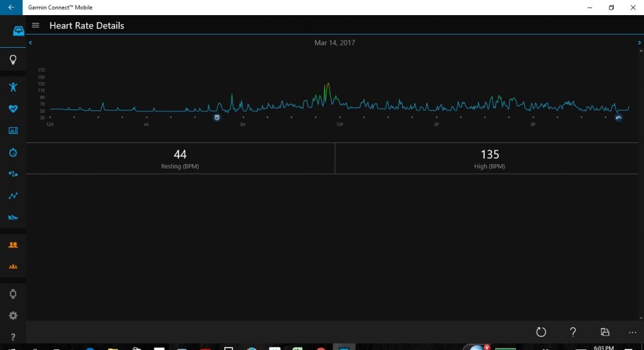Click the 30 value on the BPM axis

(x=42, y=118)
